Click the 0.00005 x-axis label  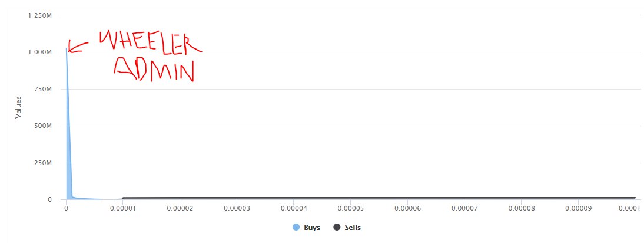(350, 208)
